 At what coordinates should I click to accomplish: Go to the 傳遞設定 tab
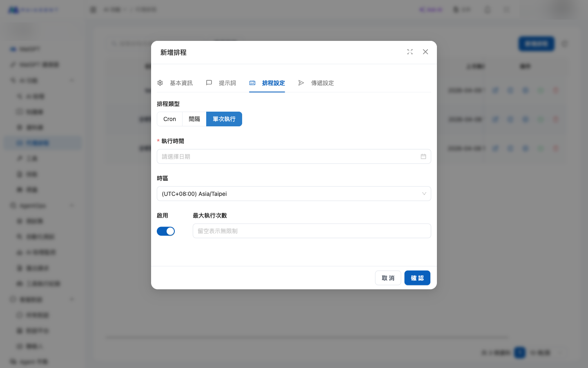316,83
